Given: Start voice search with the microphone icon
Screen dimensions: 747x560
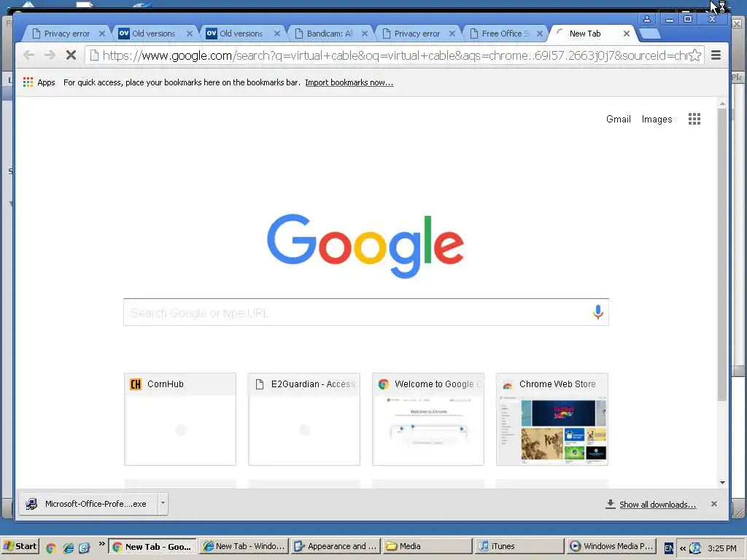Looking at the screenshot, I should click(598, 312).
